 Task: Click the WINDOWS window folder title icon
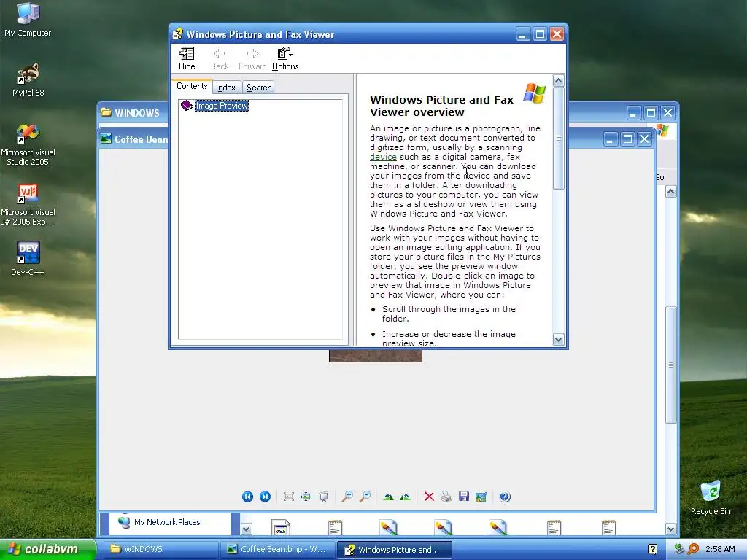[x=107, y=112]
